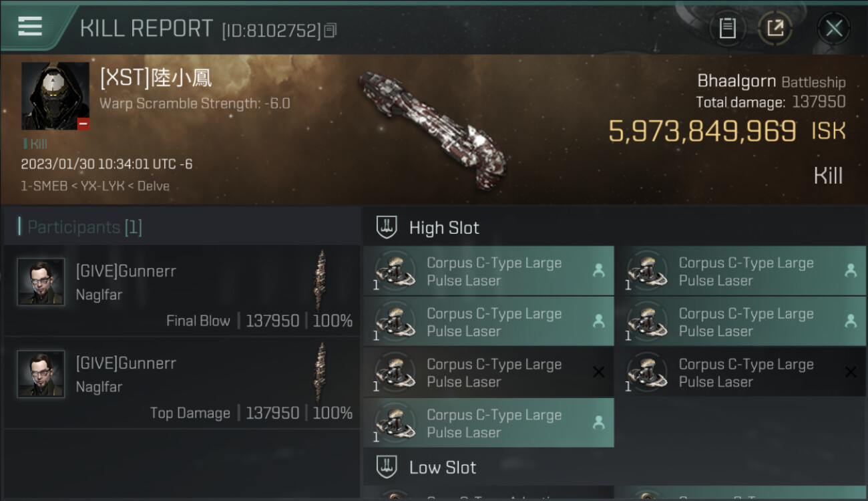Click the red minus badge on victim portrait
This screenshot has height=501, width=868.
pos(83,124)
